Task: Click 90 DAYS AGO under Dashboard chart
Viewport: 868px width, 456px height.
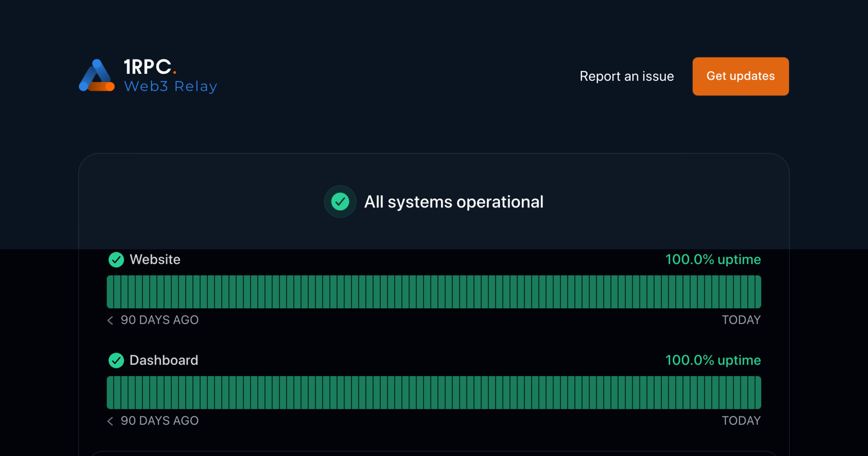Action: point(159,421)
